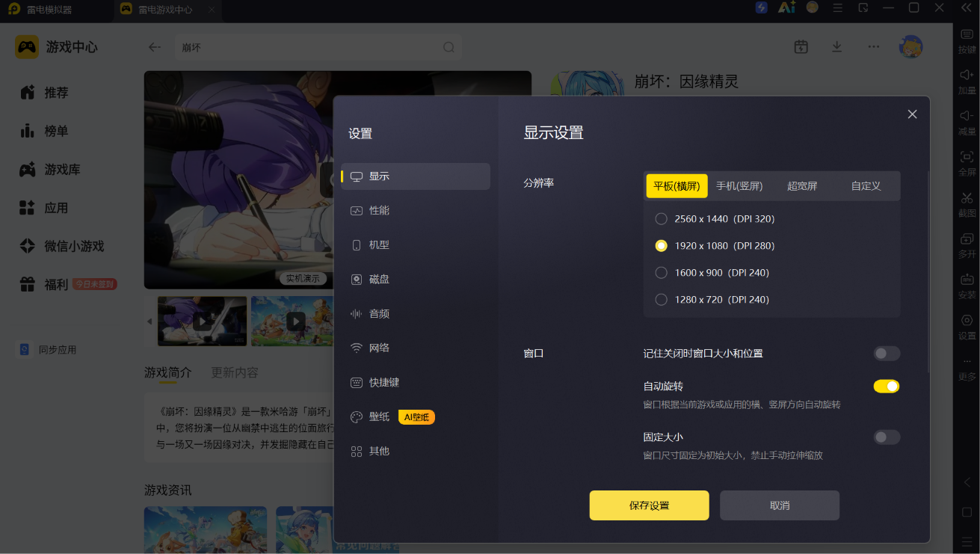The height and width of the screenshot is (554, 980).
Task: Click the 全屏 fullscreen tool
Action: coord(967,164)
